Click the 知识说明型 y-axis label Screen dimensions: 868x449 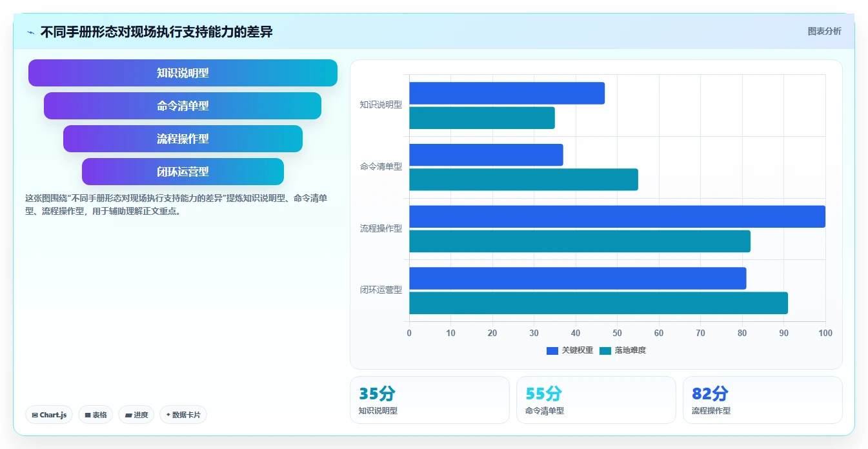tap(381, 105)
